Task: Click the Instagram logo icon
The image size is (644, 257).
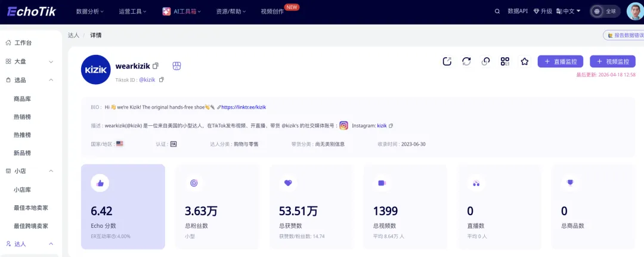Action: coord(344,126)
